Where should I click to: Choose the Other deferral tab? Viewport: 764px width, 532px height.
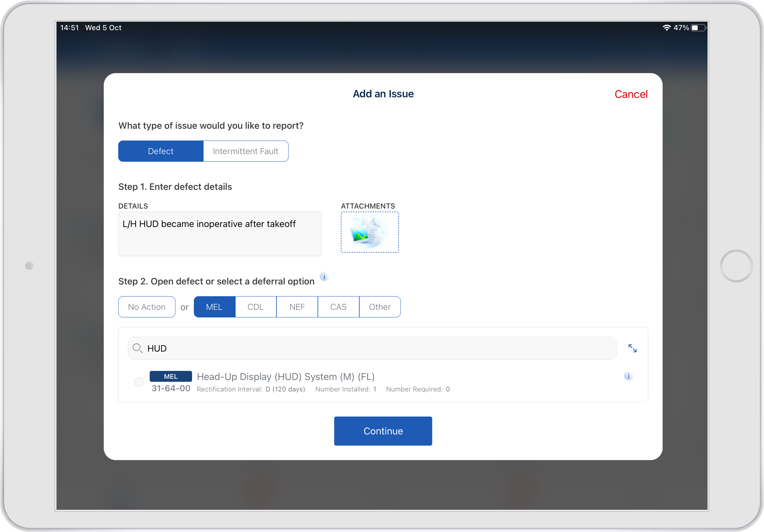[x=380, y=307]
